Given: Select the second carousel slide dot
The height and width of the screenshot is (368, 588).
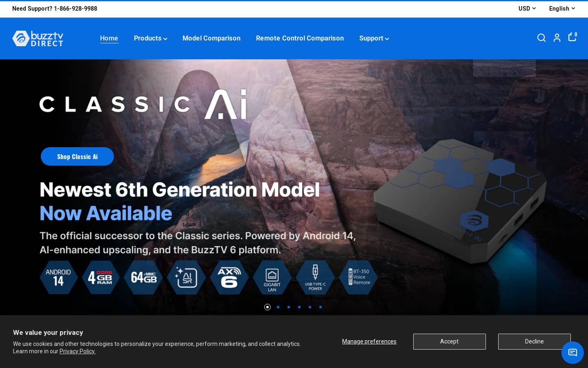Looking at the screenshot, I should tap(278, 307).
